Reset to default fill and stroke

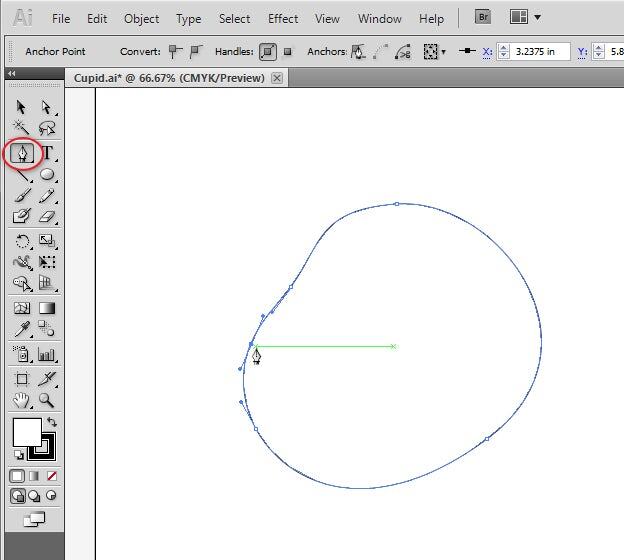pyautogui.click(x=18, y=454)
